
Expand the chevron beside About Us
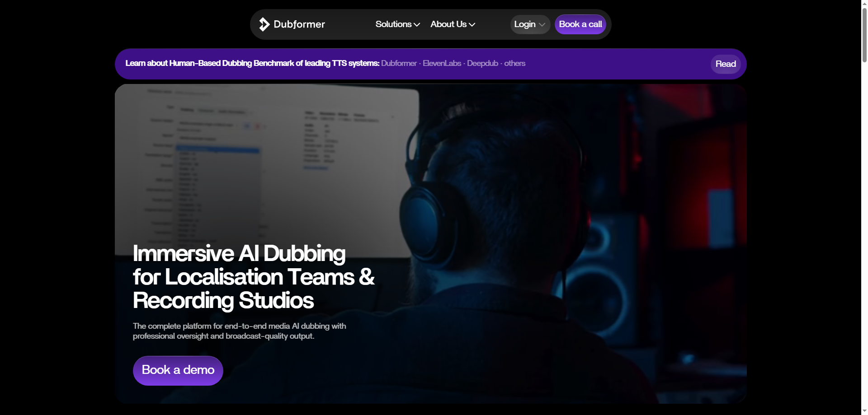coord(472,25)
